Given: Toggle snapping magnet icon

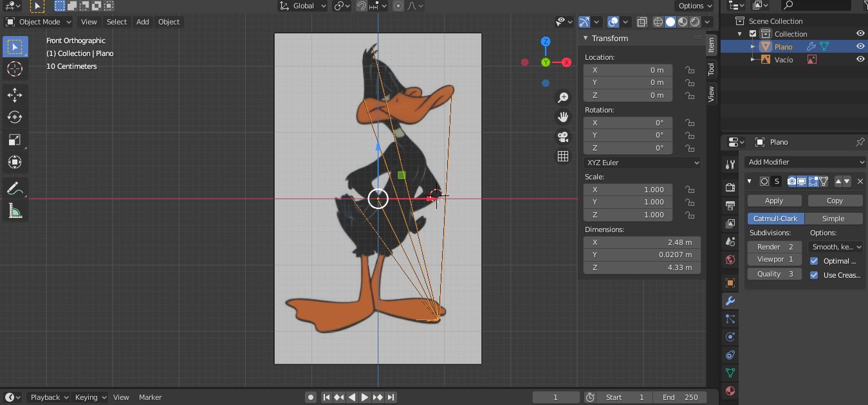Looking at the screenshot, I should (362, 6).
